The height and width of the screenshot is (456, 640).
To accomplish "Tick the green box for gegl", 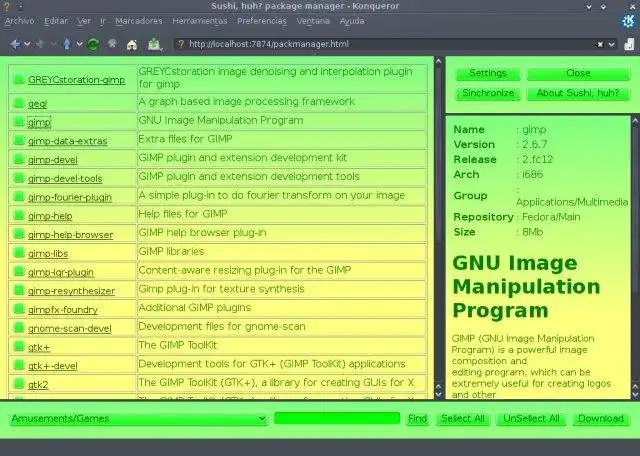I will [x=19, y=103].
